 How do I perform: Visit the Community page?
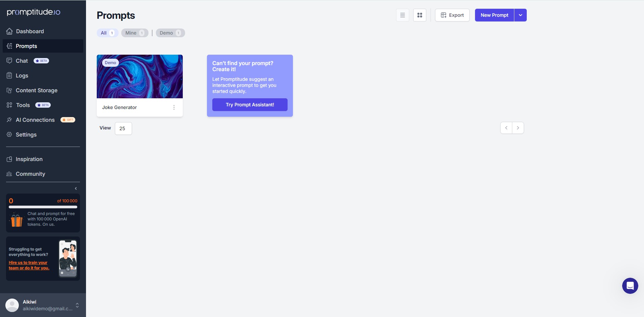(43, 174)
